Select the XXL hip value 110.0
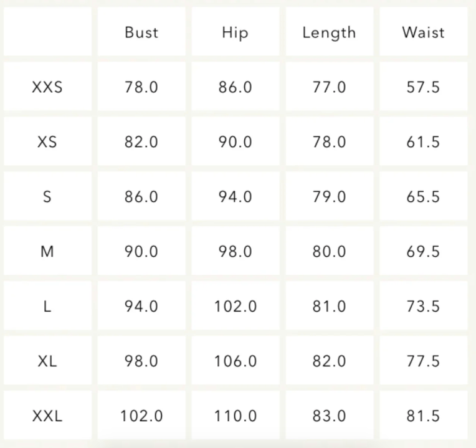This screenshot has width=476, height=448. 236,416
